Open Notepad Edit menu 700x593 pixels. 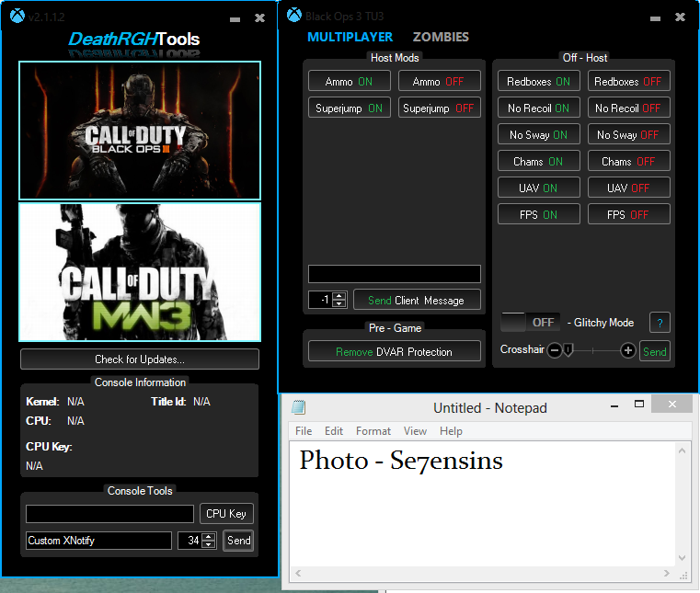coord(334,431)
